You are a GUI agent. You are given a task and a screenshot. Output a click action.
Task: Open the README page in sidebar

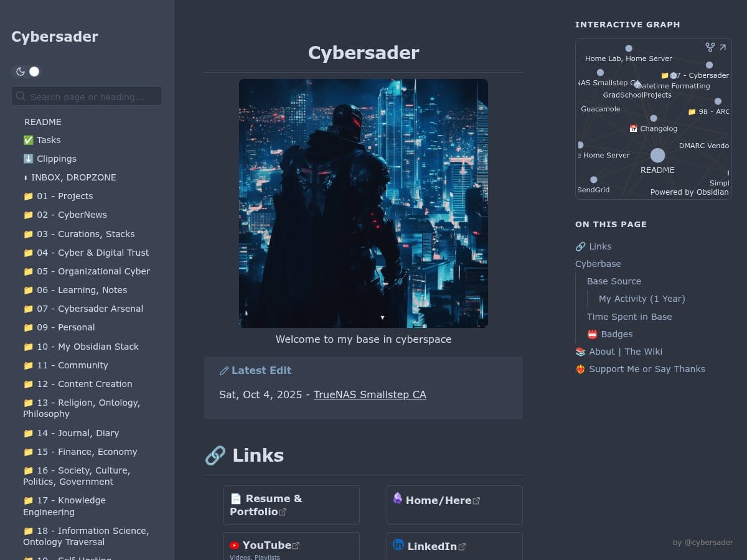(43, 122)
